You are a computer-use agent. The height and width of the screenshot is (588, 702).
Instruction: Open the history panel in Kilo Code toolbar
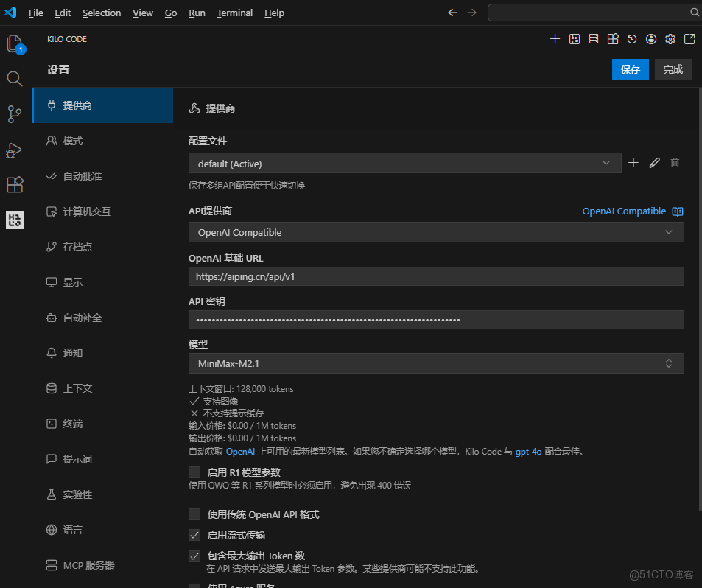[631, 38]
